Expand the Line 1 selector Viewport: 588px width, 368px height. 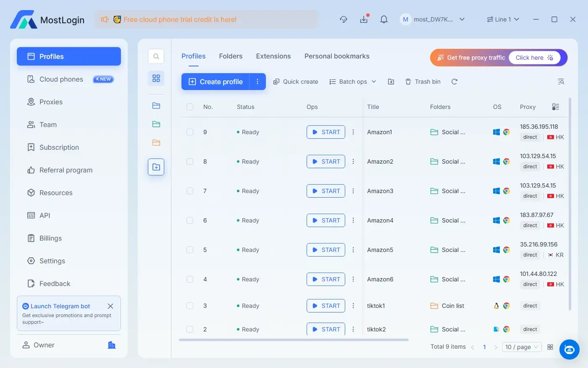pos(503,19)
